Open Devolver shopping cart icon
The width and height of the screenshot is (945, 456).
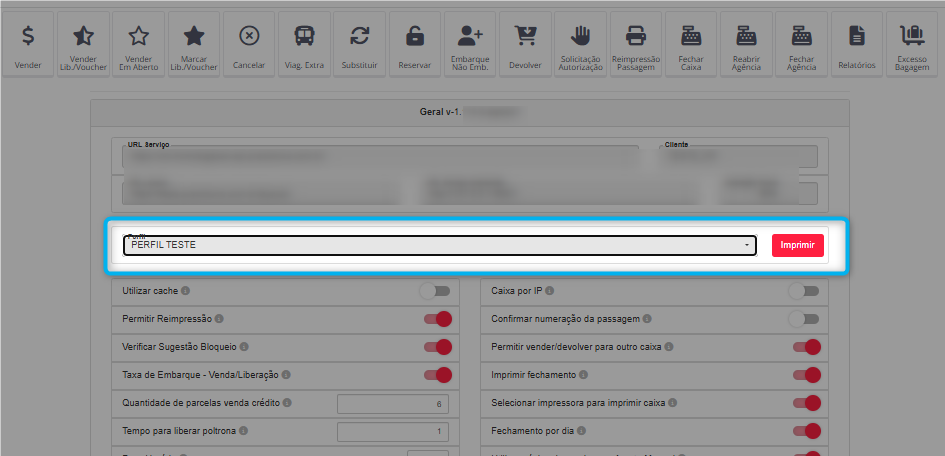coord(525,36)
